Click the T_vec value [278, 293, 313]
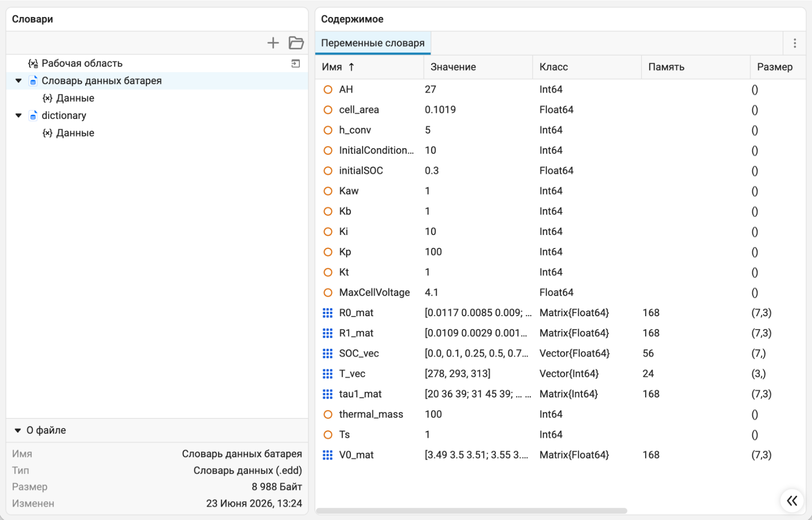Image resolution: width=812 pixels, height=520 pixels. click(x=457, y=373)
